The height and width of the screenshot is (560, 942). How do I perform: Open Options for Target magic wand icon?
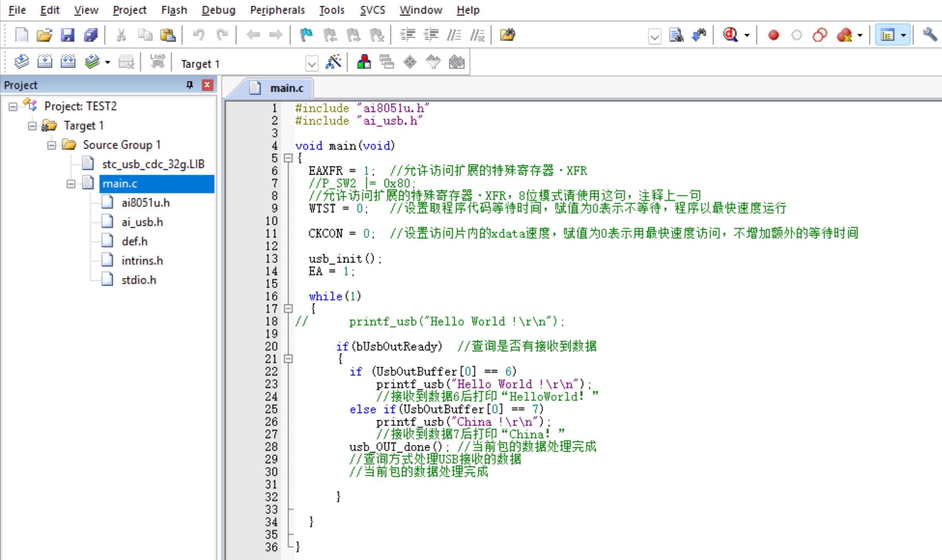(x=333, y=62)
